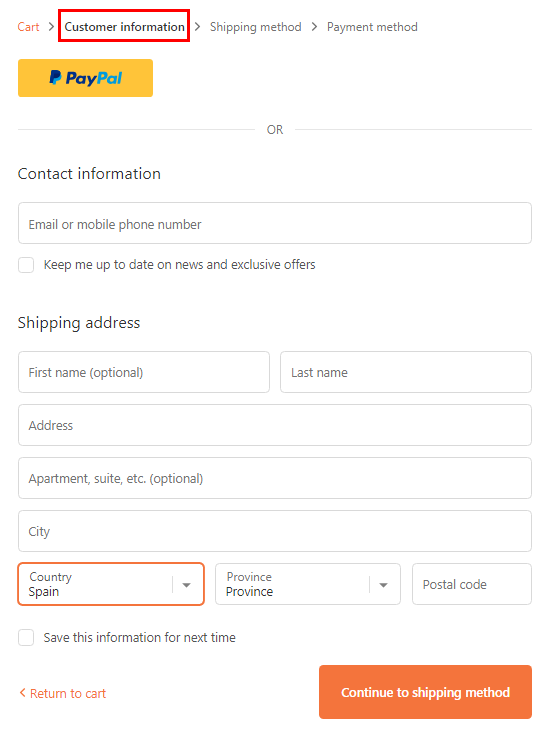Click the left chevron beside Return to cart

[x=22, y=693]
